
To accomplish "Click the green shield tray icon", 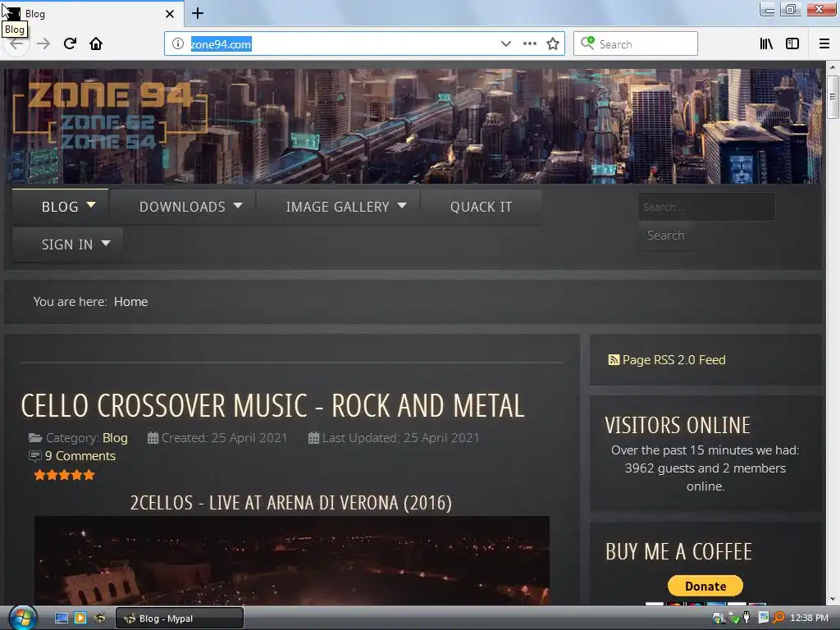I will [x=735, y=619].
